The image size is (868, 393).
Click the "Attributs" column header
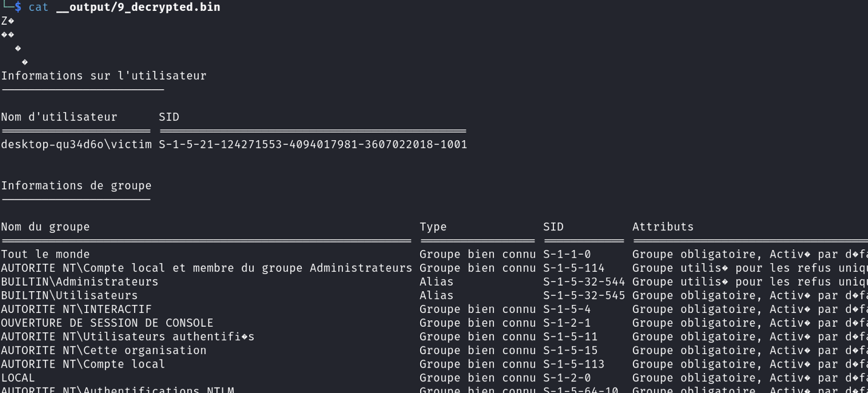pyautogui.click(x=663, y=227)
